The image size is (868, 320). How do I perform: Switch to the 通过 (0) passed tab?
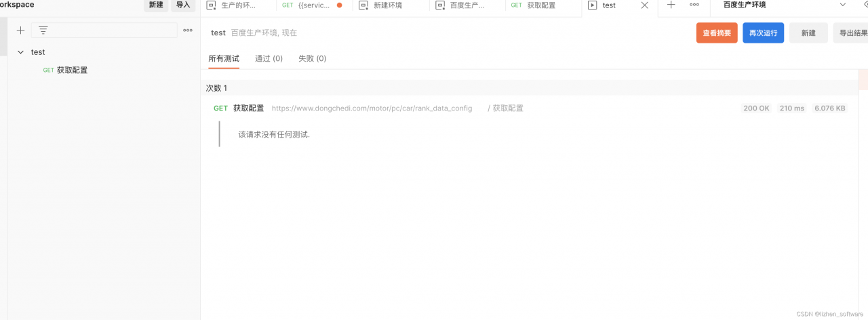(269, 59)
